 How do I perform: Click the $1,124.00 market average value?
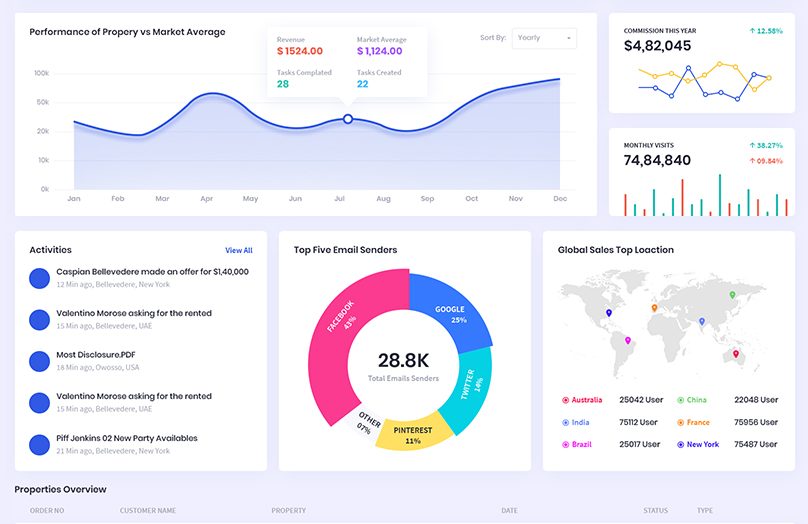(x=380, y=51)
